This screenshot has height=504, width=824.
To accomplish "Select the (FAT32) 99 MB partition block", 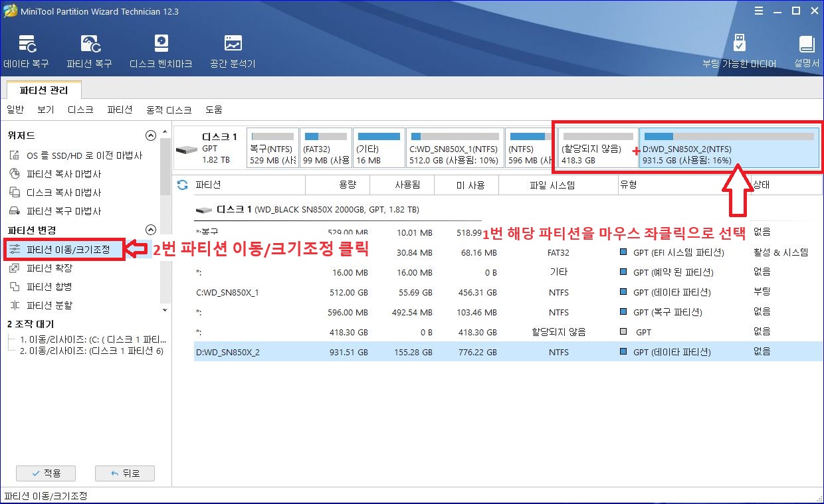I will (x=326, y=147).
